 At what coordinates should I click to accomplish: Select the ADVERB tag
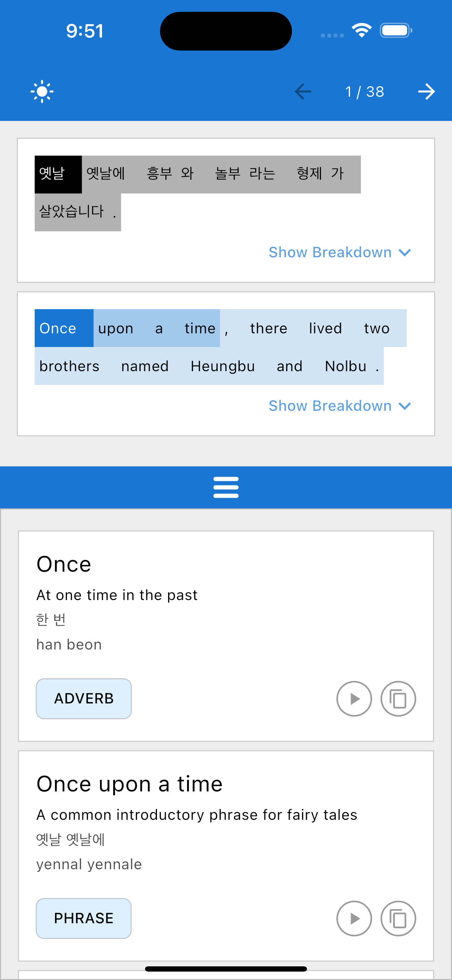click(84, 699)
